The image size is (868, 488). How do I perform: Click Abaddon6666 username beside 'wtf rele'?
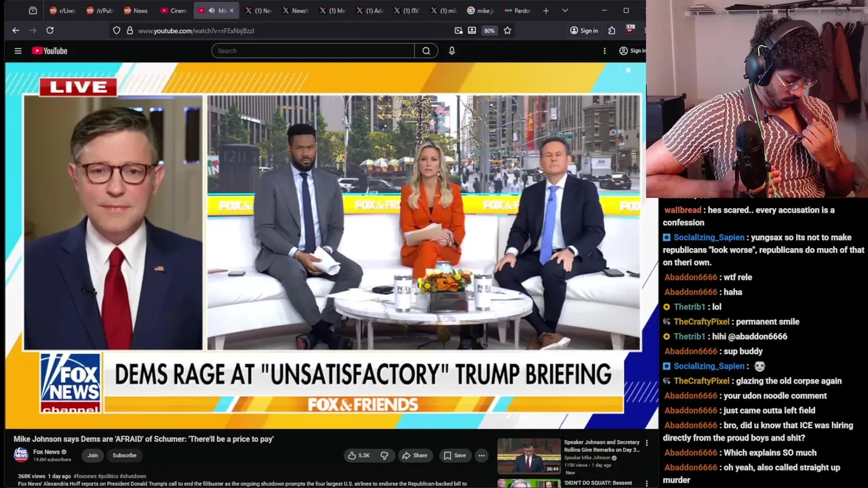[690, 277]
